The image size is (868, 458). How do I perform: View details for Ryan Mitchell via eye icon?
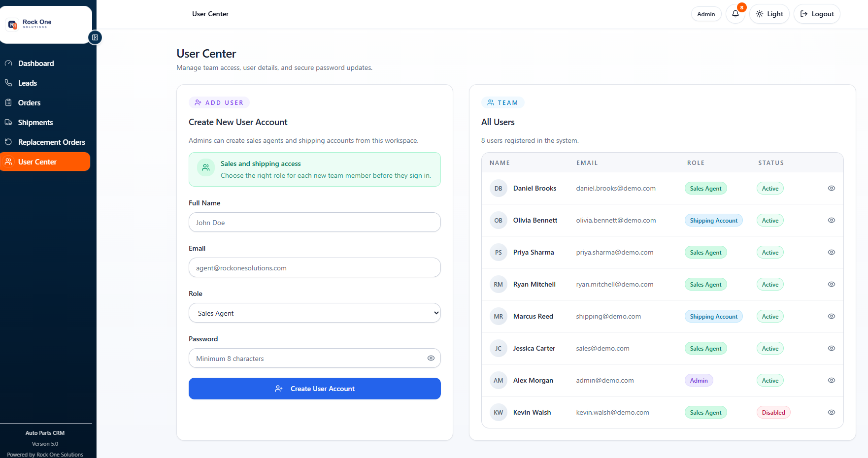[x=832, y=284]
